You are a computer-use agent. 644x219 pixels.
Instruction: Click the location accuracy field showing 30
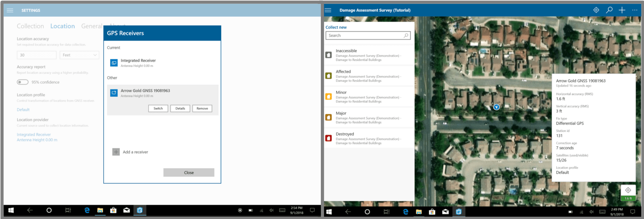pos(36,55)
